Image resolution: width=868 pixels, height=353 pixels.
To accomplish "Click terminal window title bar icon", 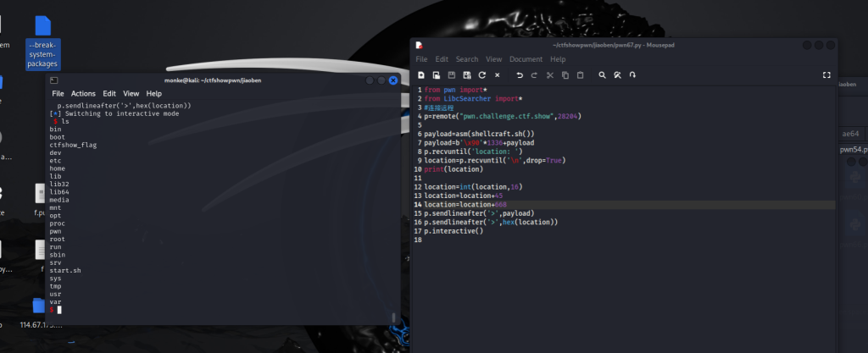I will coord(53,80).
